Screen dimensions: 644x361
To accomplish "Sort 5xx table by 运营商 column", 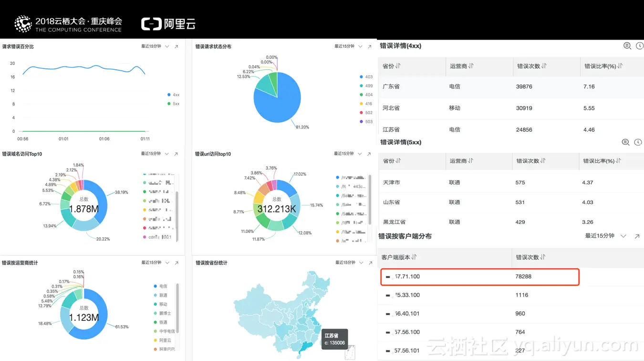I will pos(470,161).
